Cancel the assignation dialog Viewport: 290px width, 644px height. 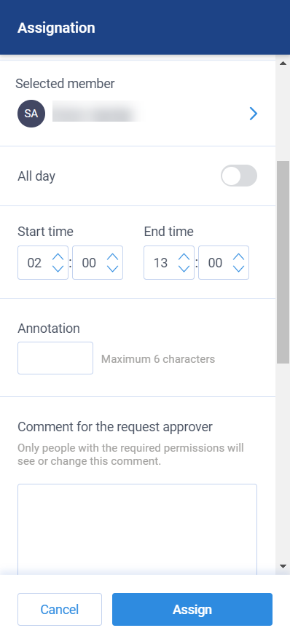[60, 610]
